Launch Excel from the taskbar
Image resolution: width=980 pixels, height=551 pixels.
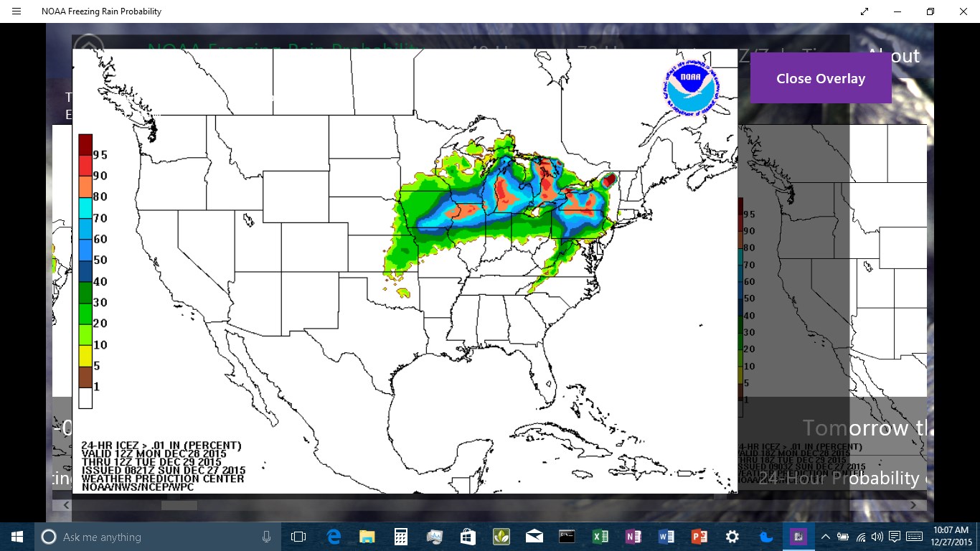point(600,537)
